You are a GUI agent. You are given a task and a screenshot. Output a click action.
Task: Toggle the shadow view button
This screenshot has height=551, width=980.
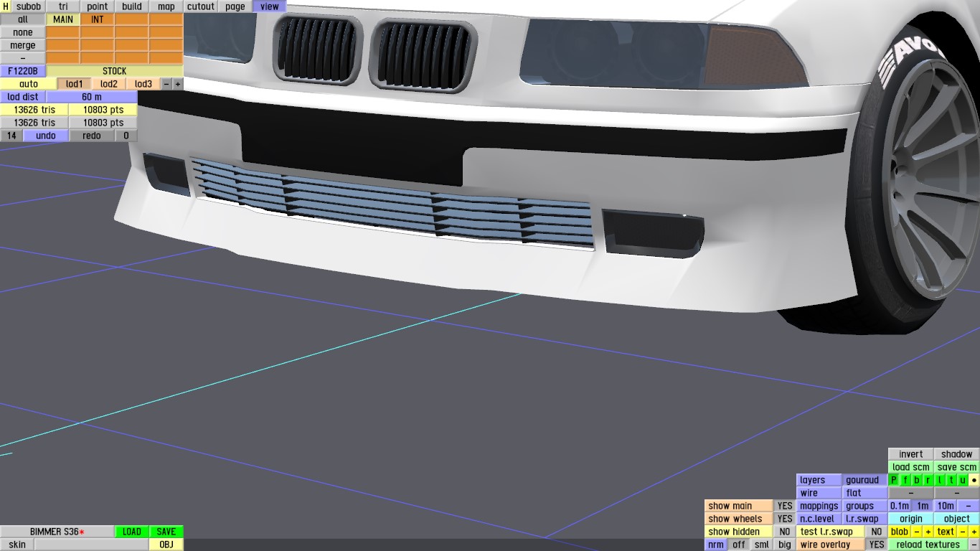coord(957,454)
